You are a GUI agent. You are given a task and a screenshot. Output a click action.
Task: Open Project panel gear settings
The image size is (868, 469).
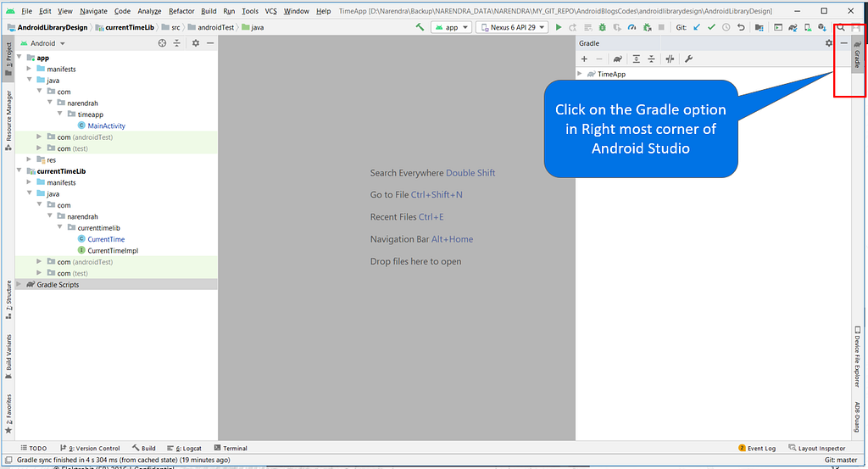[196, 42]
